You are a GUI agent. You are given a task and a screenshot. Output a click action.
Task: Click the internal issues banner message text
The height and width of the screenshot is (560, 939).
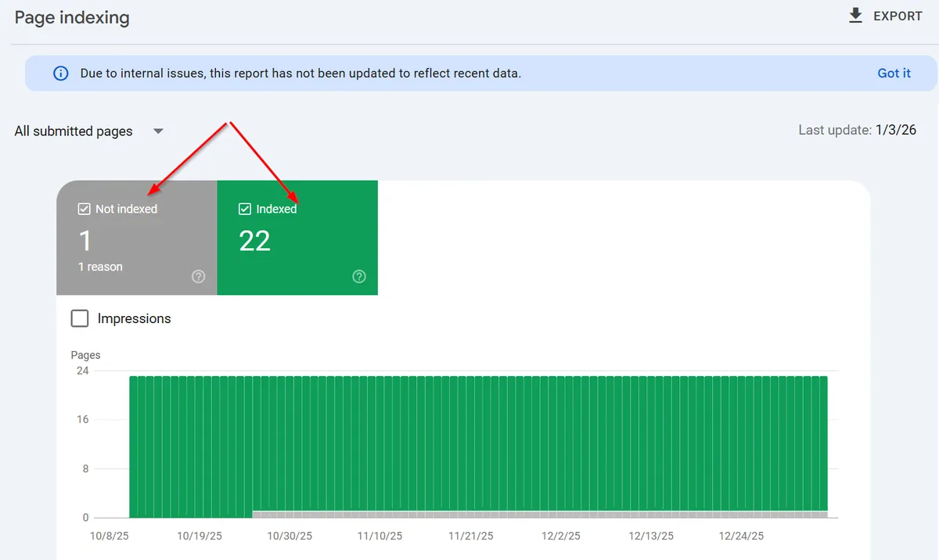300,74
